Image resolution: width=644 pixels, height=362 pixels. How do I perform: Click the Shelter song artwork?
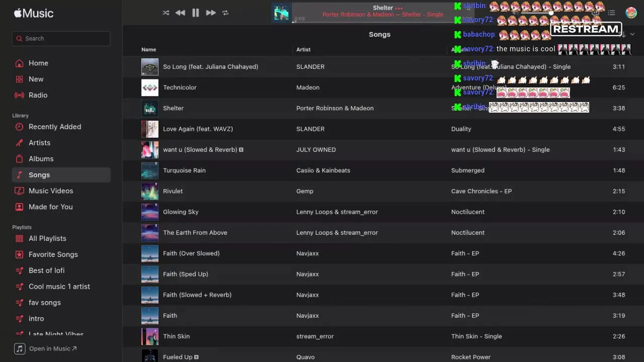tap(150, 108)
